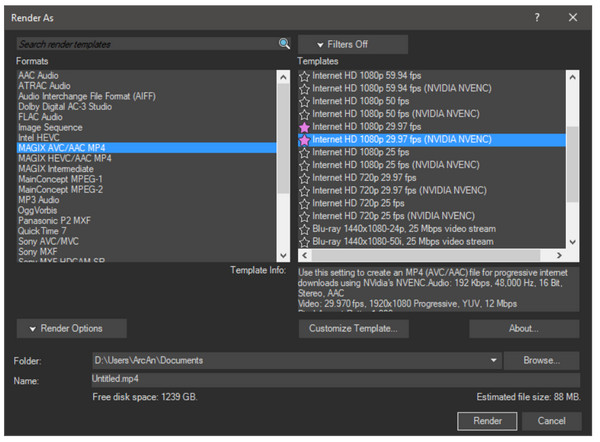Select FLAC Audio format
The image size is (600, 442).
pyautogui.click(x=147, y=117)
